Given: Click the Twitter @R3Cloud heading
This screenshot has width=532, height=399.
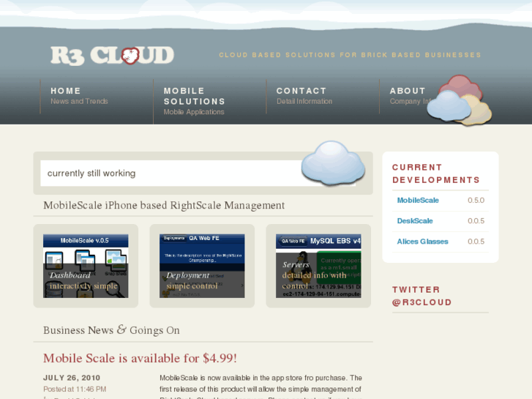Looking at the screenshot, I should (422, 296).
